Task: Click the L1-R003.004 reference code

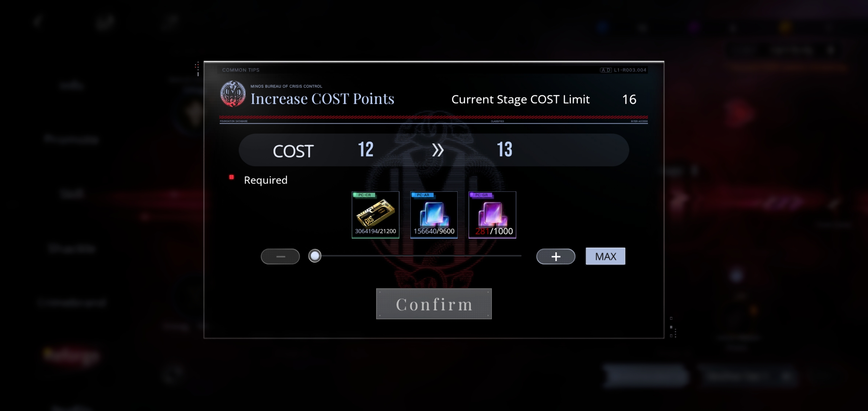Action: [630, 70]
